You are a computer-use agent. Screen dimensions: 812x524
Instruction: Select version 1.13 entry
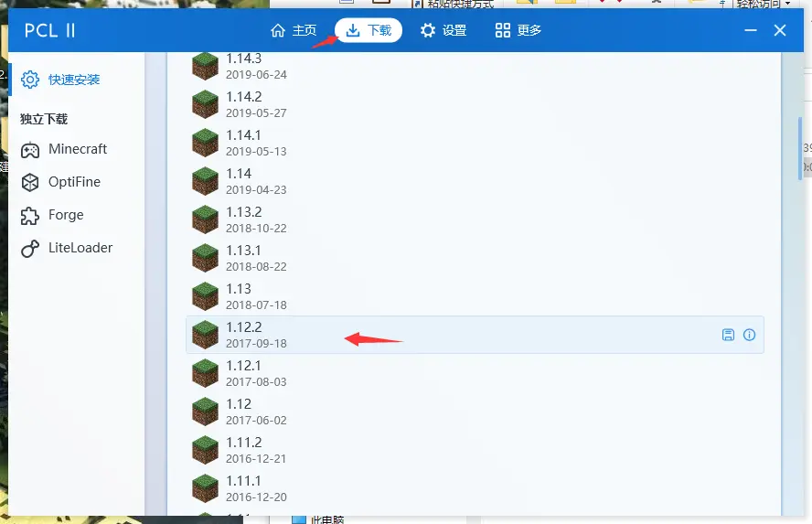[475, 296]
